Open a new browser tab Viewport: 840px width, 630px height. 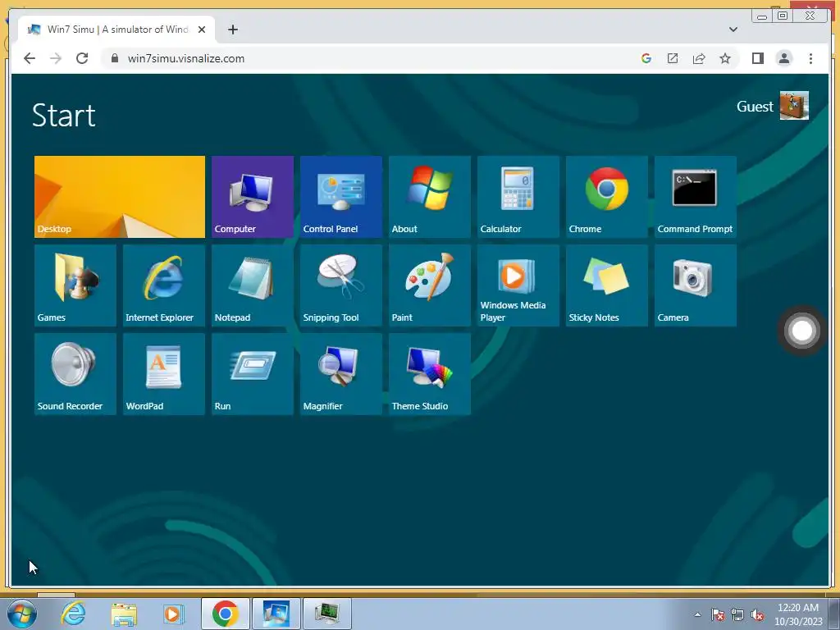click(x=232, y=30)
